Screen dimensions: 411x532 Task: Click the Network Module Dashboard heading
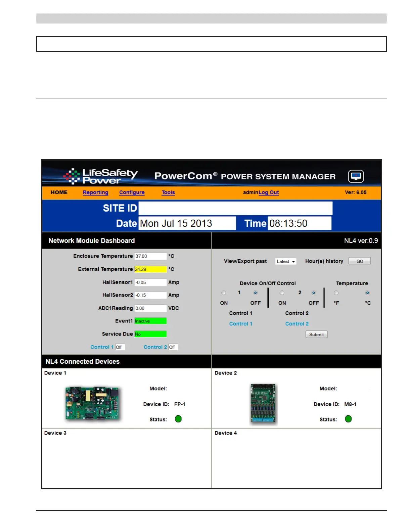coord(92,241)
